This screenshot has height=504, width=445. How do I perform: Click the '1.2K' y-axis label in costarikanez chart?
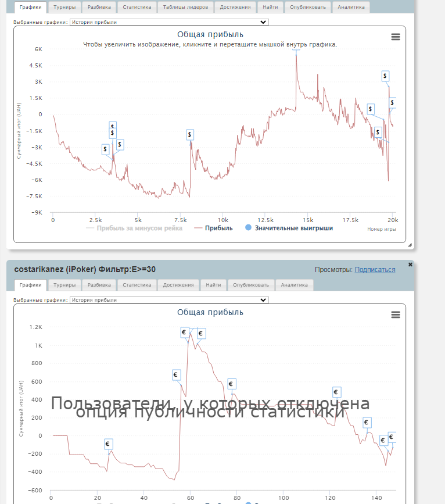(x=36, y=327)
